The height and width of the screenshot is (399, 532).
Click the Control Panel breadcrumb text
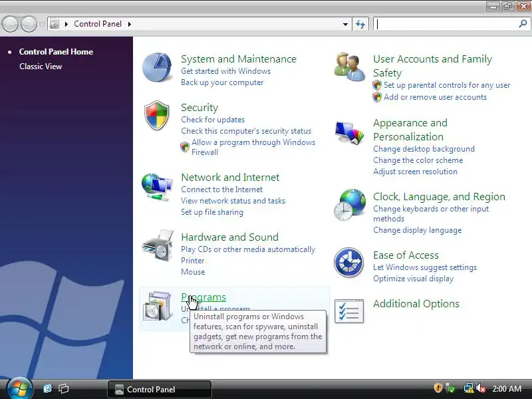[x=98, y=24]
